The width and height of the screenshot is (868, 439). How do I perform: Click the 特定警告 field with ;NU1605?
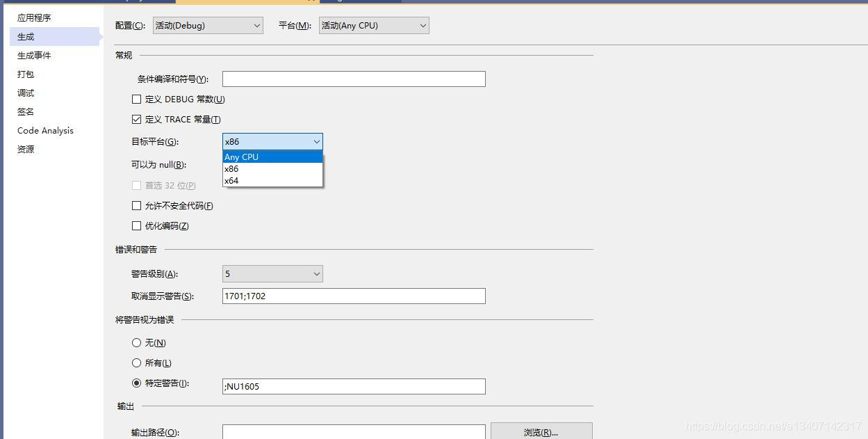coord(354,386)
